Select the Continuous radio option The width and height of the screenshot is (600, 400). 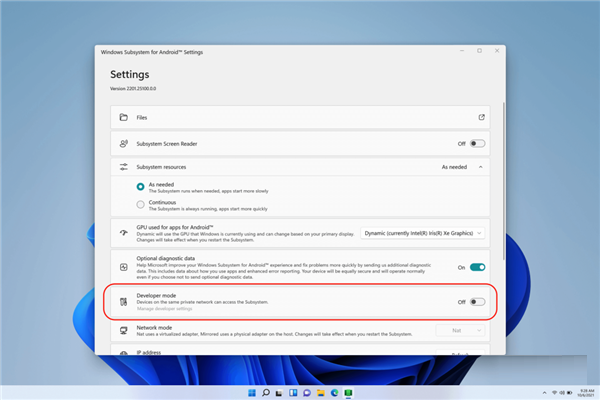tap(140, 204)
